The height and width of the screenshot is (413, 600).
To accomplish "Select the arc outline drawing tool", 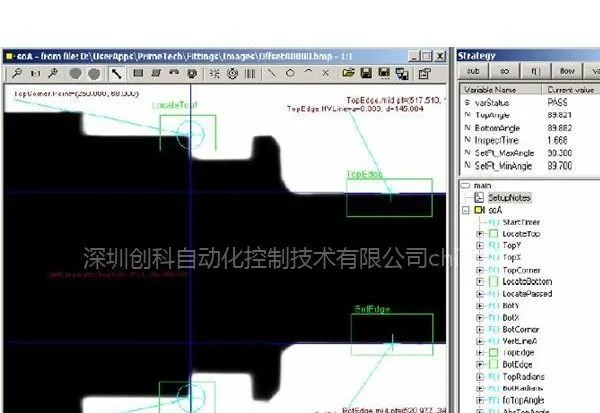I will tap(308, 72).
